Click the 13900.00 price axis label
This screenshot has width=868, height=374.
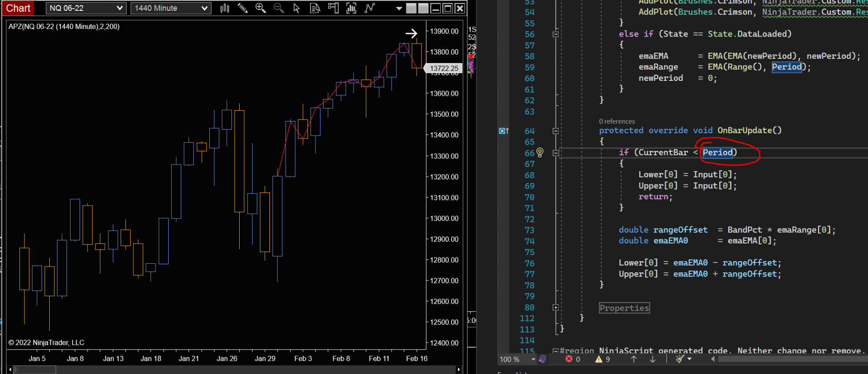[444, 31]
